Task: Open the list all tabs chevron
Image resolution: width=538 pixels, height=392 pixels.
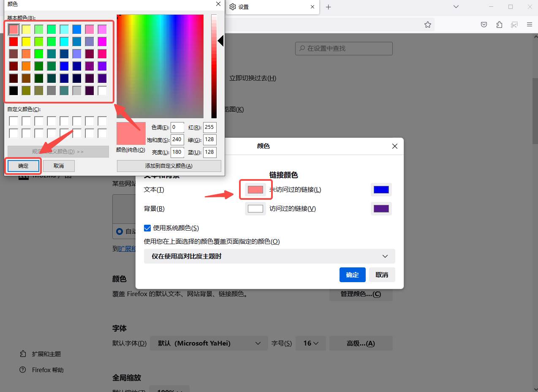Action: [x=456, y=7]
